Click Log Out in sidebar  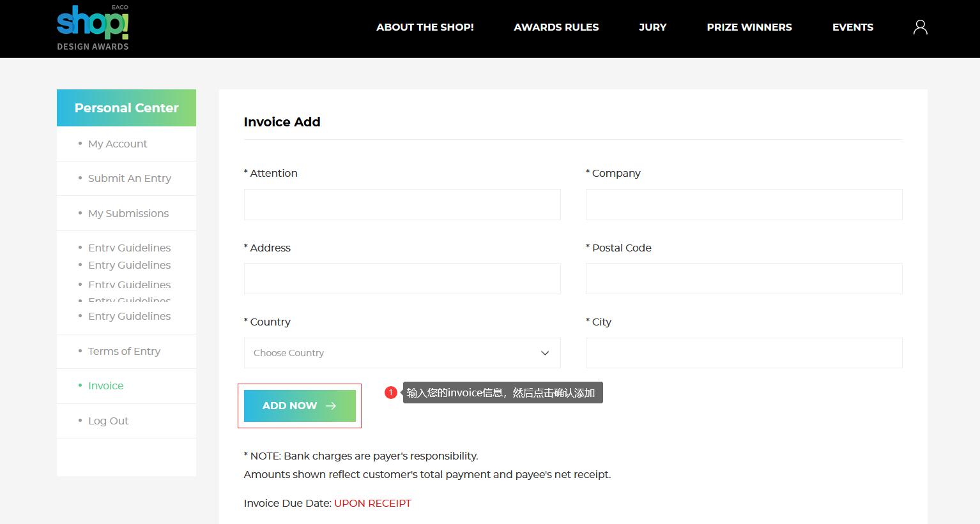109,421
